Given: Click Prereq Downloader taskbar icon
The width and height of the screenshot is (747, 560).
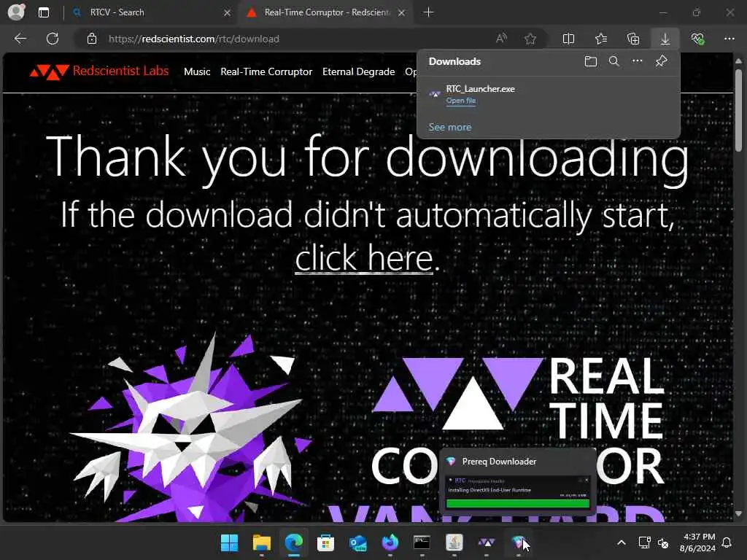Looking at the screenshot, I should click(519, 542).
